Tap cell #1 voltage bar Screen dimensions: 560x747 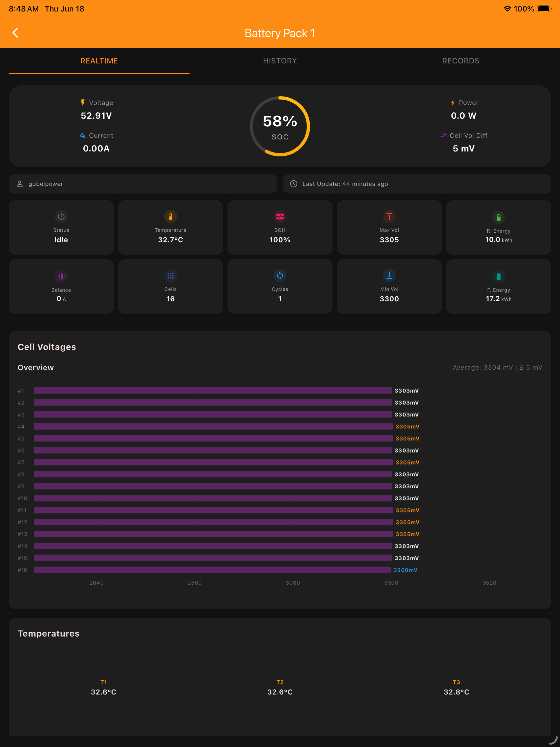pyautogui.click(x=213, y=390)
